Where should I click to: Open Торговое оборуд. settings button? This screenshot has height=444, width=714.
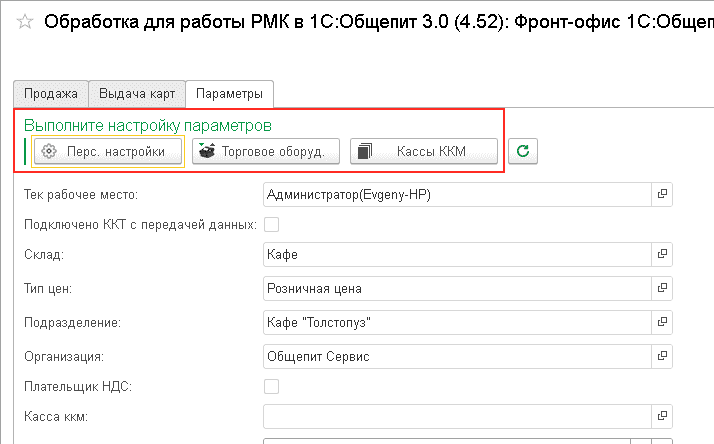266,151
